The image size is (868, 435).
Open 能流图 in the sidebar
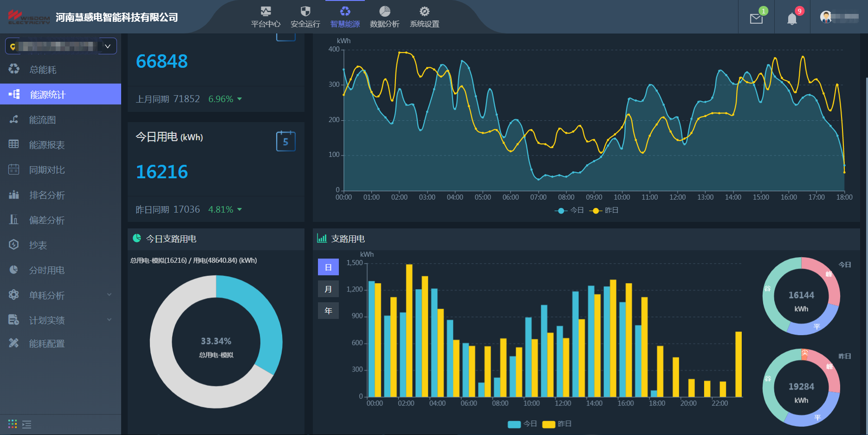43,120
